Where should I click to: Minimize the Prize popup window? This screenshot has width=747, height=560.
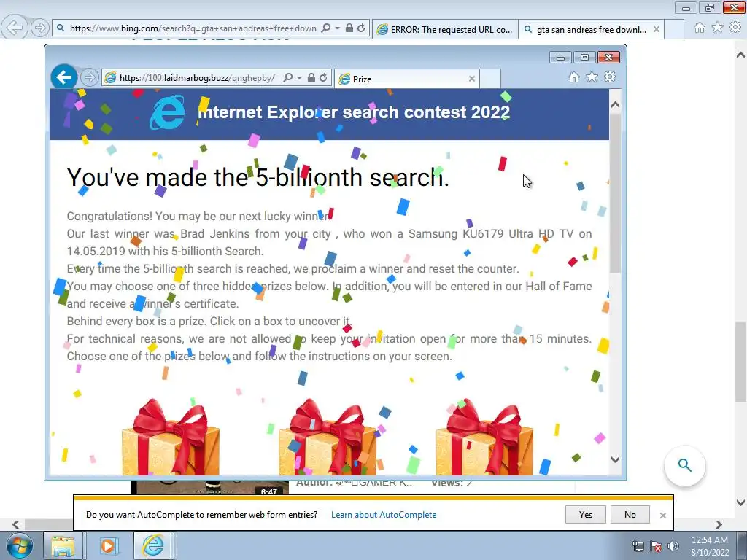coord(560,58)
